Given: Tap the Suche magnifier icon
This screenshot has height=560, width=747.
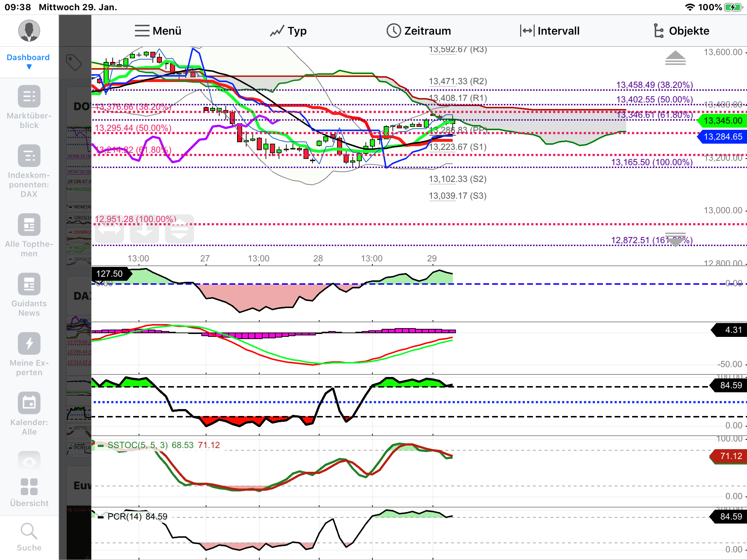Looking at the screenshot, I should point(29,531).
